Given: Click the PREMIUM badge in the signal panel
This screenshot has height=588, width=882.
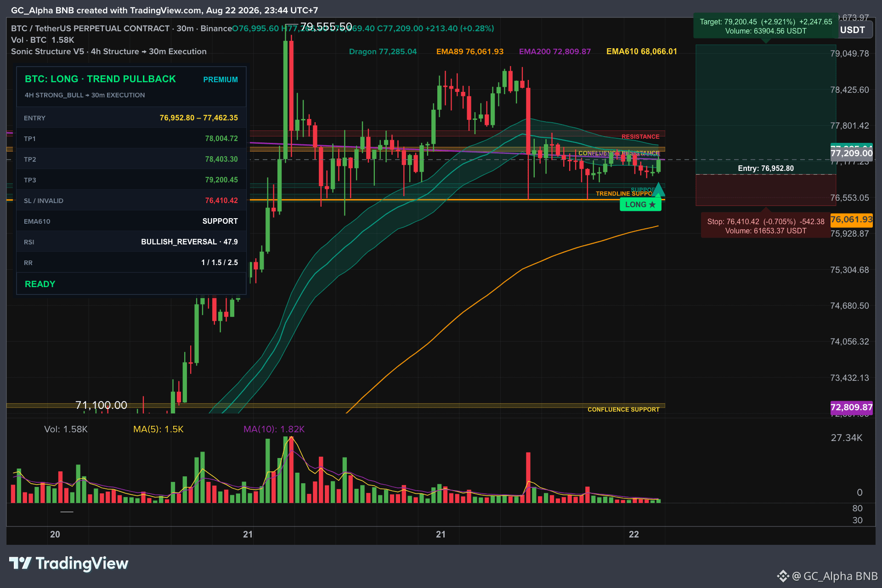Looking at the screenshot, I should tap(220, 80).
